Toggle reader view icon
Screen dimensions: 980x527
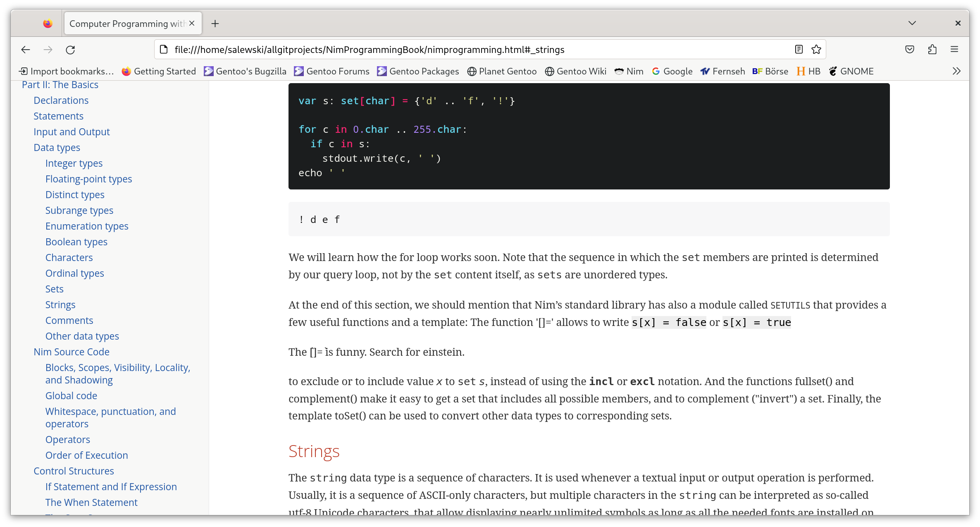799,50
